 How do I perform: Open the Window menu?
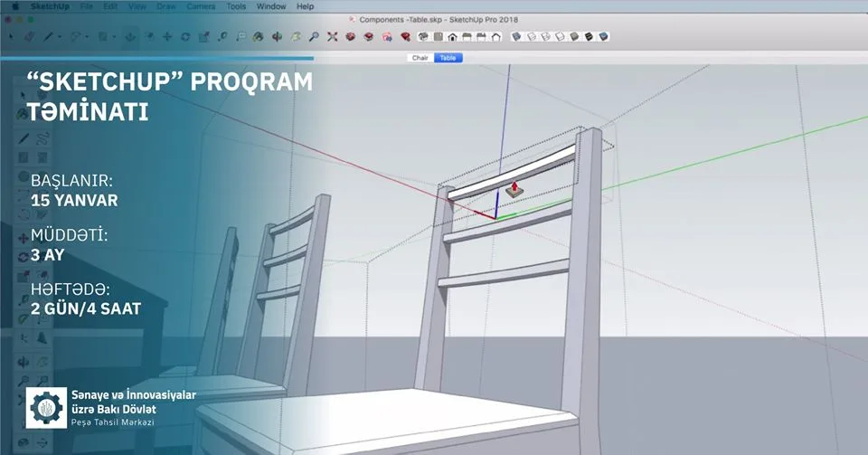tap(271, 6)
